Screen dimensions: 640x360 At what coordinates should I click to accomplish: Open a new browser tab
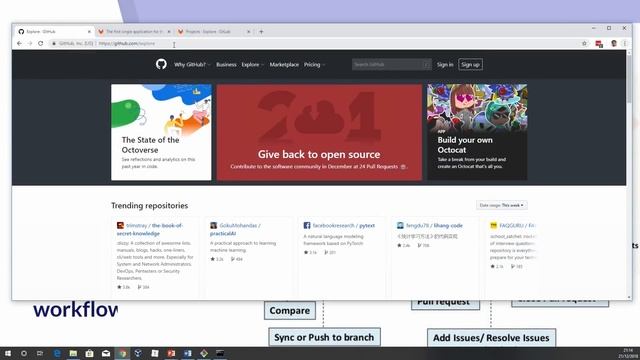click(261, 31)
